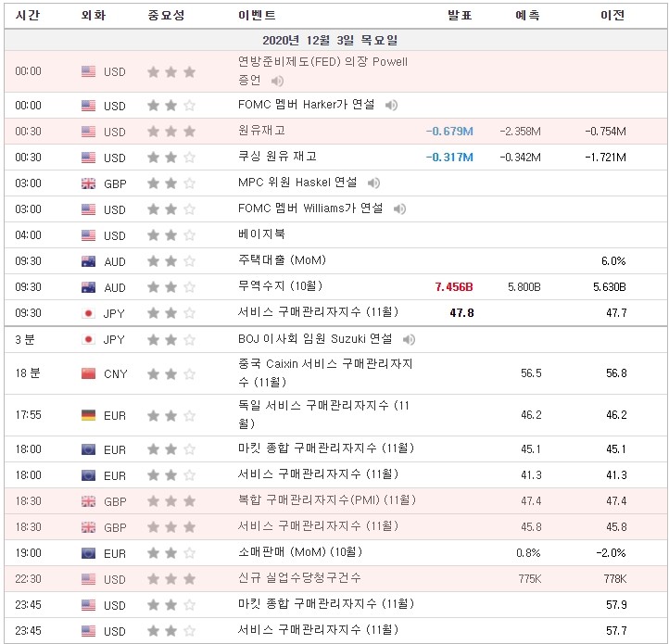Click the forecast value 5.800B
669x644 pixels.
tap(524, 287)
